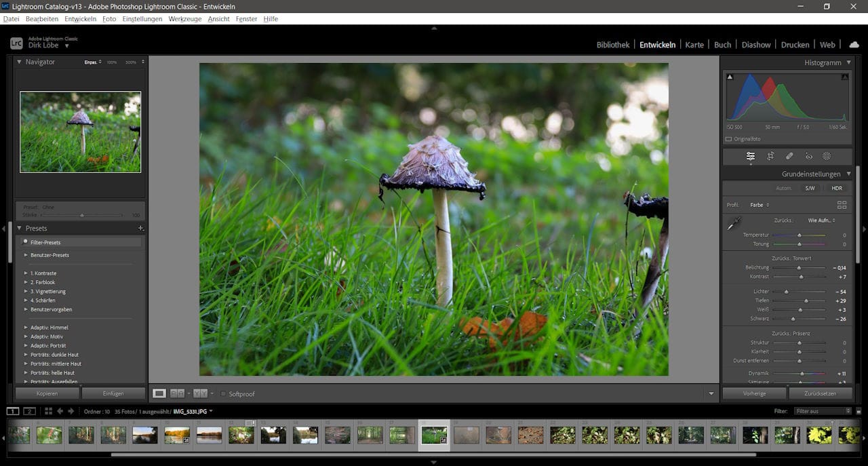Switch to Loupe view in the toolbar
This screenshot has width=868, height=466.
(160, 393)
